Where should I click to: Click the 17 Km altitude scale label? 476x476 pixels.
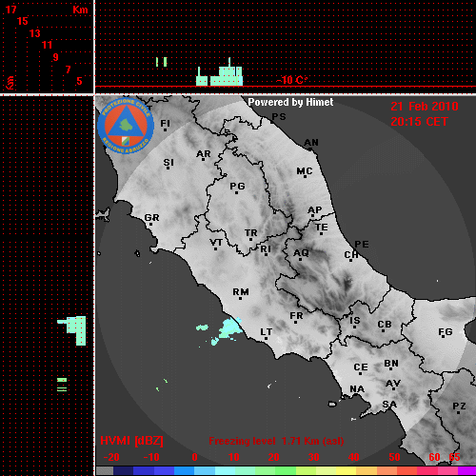point(10,10)
